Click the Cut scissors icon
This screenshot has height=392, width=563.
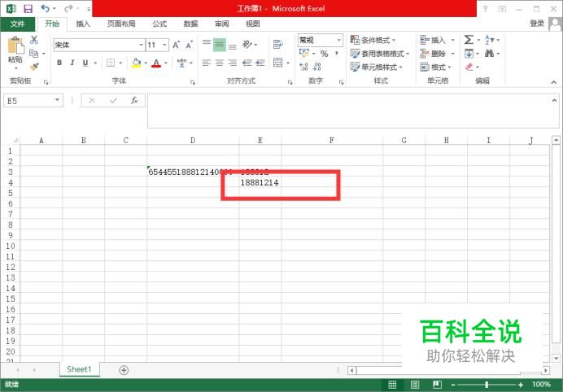[x=34, y=40]
